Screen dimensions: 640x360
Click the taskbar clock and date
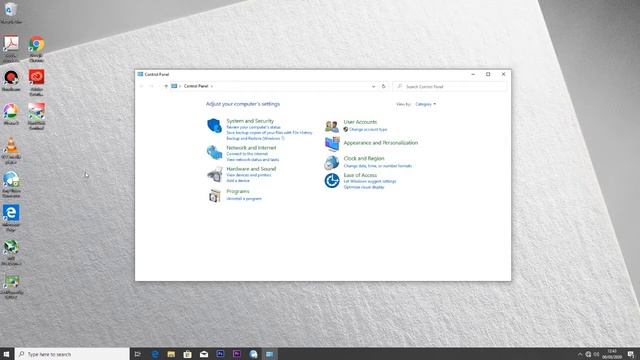pos(612,354)
